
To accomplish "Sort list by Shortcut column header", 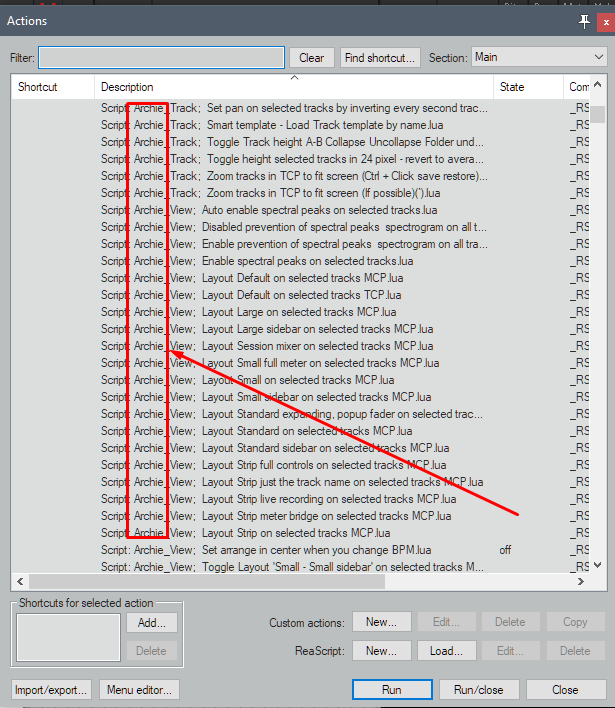I will (x=52, y=87).
